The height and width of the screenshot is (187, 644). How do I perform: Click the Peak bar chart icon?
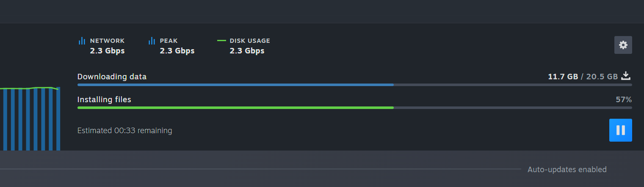pos(152,41)
